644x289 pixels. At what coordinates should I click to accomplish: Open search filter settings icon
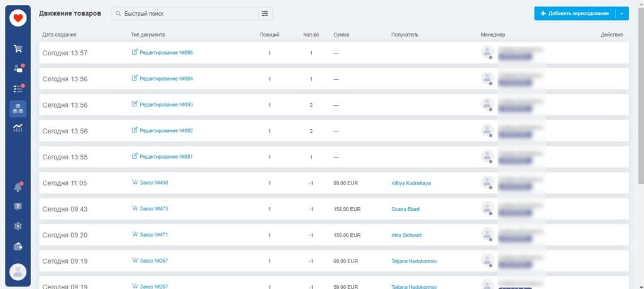(265, 14)
